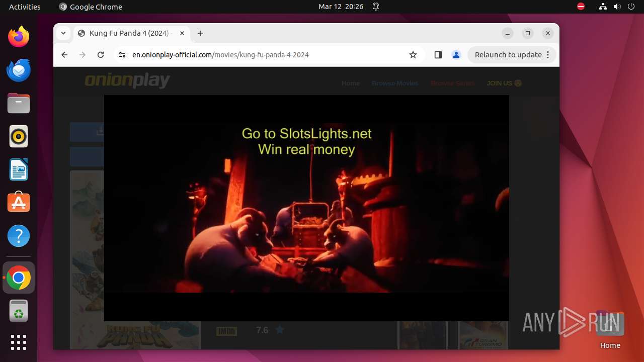This screenshot has width=644, height=362.
Task: Open the volume icon in system tray
Action: click(617, 7)
